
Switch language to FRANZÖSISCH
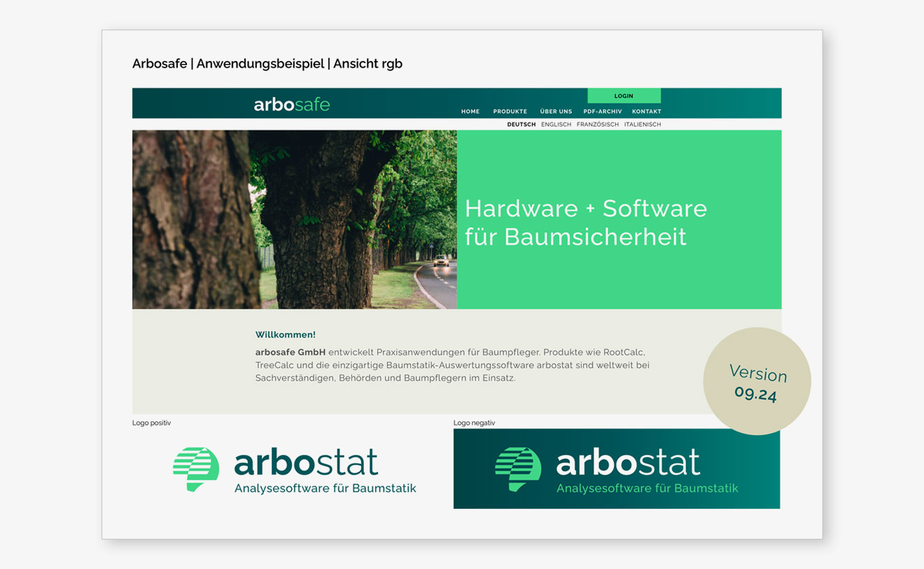click(x=598, y=125)
